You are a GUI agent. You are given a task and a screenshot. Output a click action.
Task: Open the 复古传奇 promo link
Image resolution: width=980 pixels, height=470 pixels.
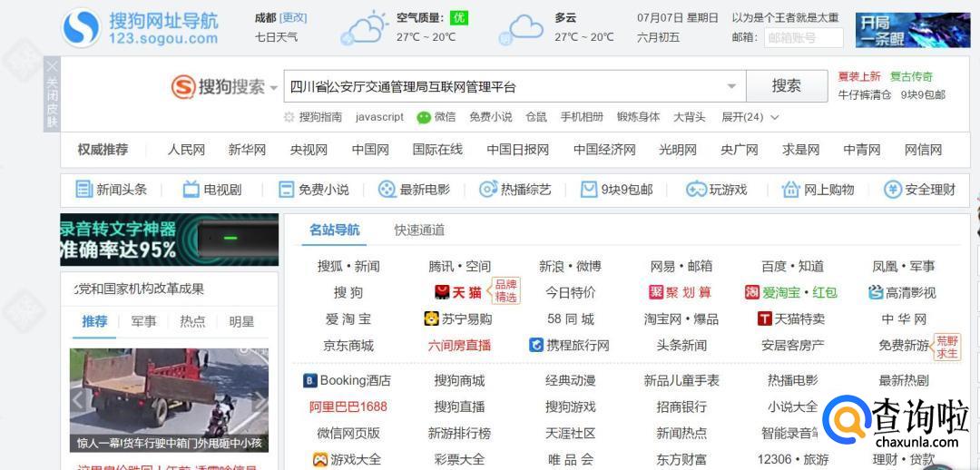tap(911, 76)
